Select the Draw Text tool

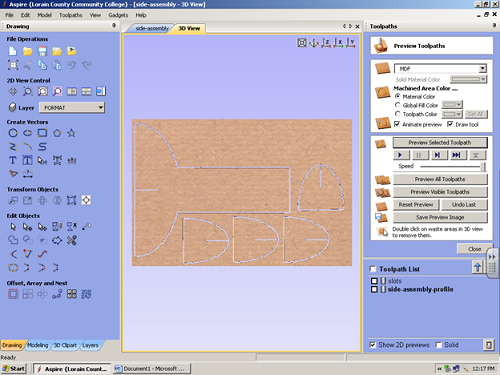(13, 160)
